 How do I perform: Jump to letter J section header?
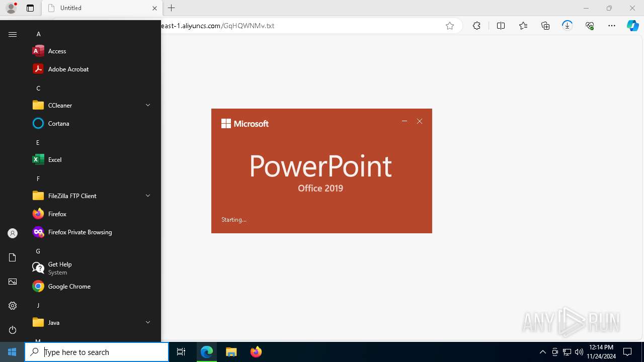click(x=38, y=306)
